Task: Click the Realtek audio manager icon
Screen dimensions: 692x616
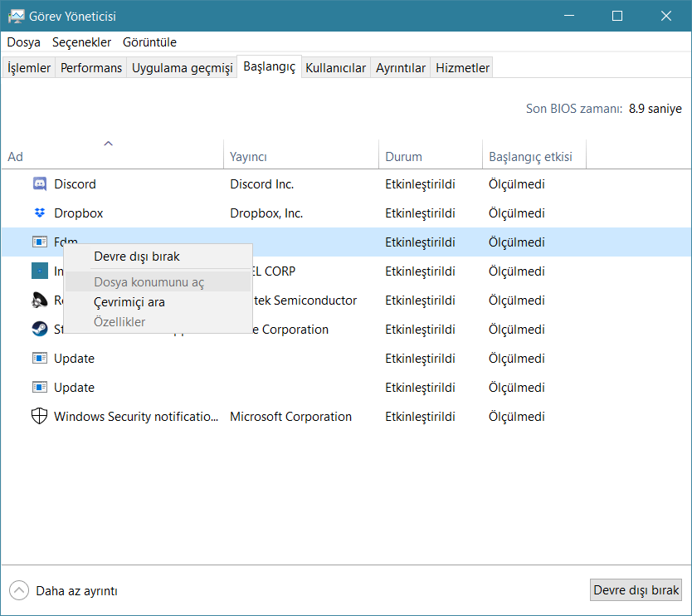Action: click(x=40, y=301)
